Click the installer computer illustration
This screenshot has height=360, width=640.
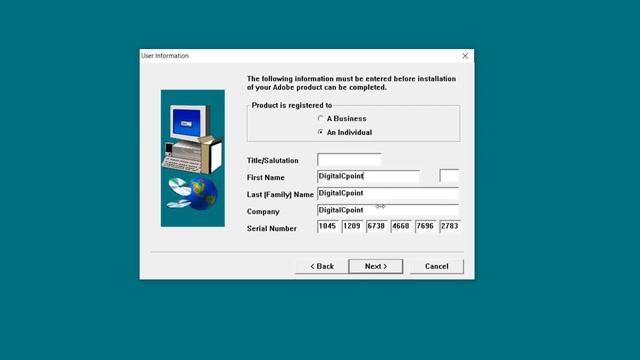(x=193, y=158)
